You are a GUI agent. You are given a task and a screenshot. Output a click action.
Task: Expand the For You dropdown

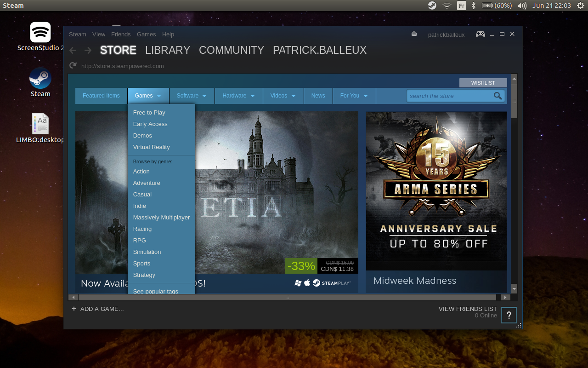click(x=354, y=96)
